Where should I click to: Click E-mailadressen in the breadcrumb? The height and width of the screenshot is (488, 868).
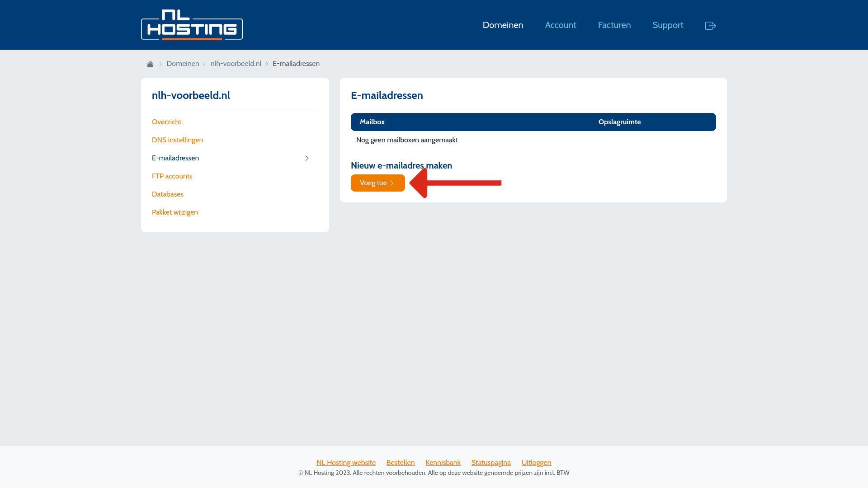[296, 64]
